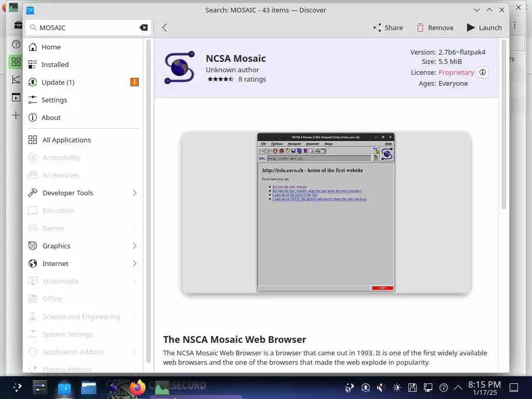The image size is (532, 399).
Task: Click the Discover window title icon
Action: click(x=30, y=10)
